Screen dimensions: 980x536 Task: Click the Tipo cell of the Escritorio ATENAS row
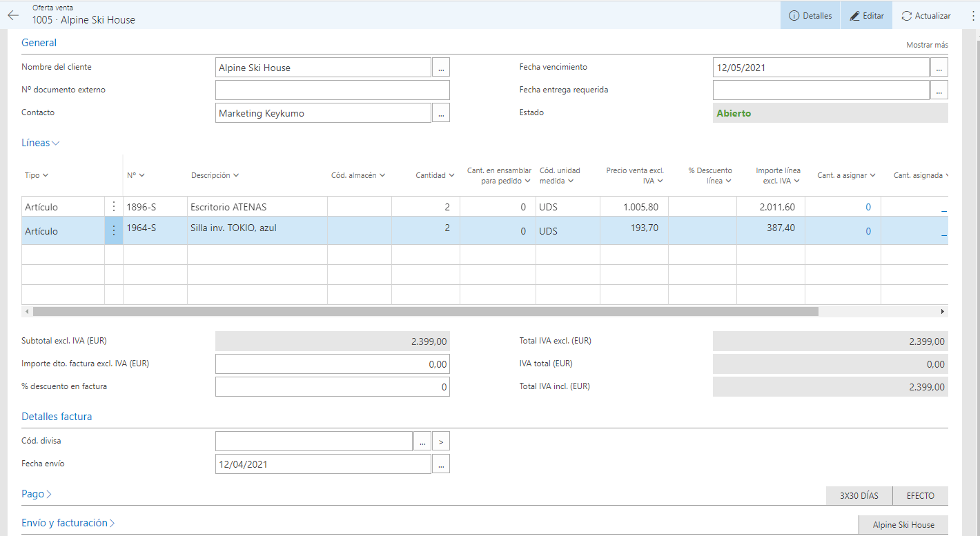pyautogui.click(x=63, y=206)
